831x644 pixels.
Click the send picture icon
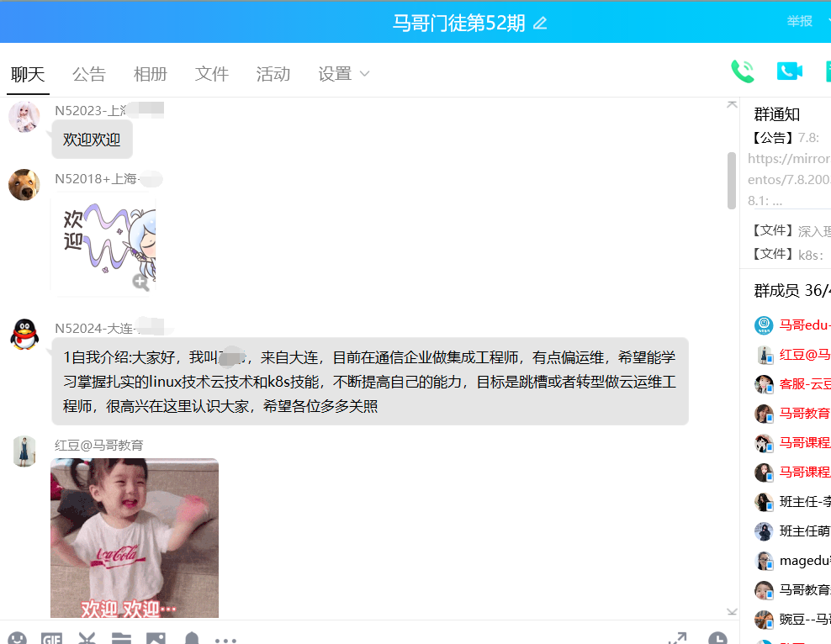pos(156,639)
